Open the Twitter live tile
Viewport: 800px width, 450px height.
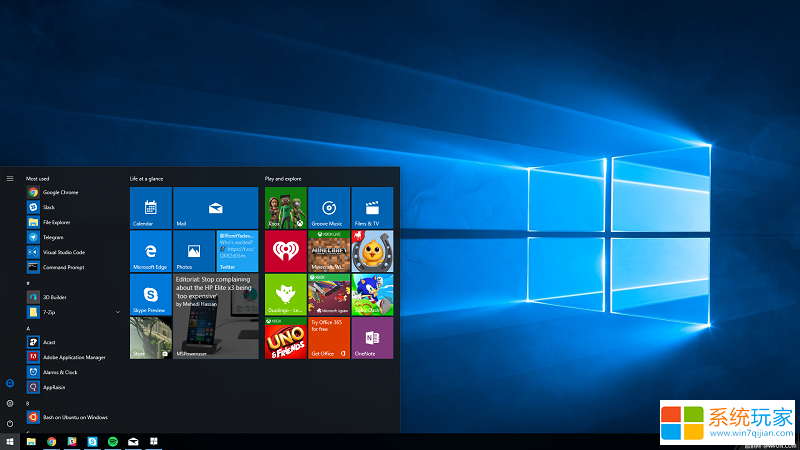[237, 251]
